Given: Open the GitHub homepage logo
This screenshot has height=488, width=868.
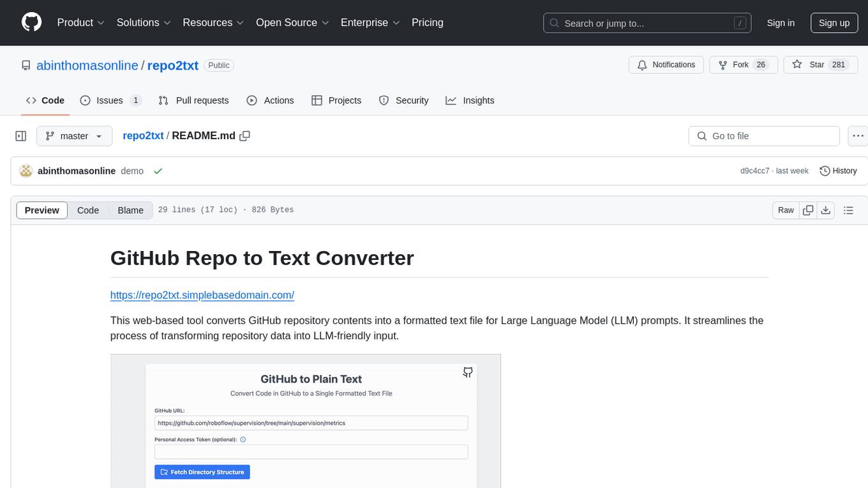Looking at the screenshot, I should pos(31,22).
